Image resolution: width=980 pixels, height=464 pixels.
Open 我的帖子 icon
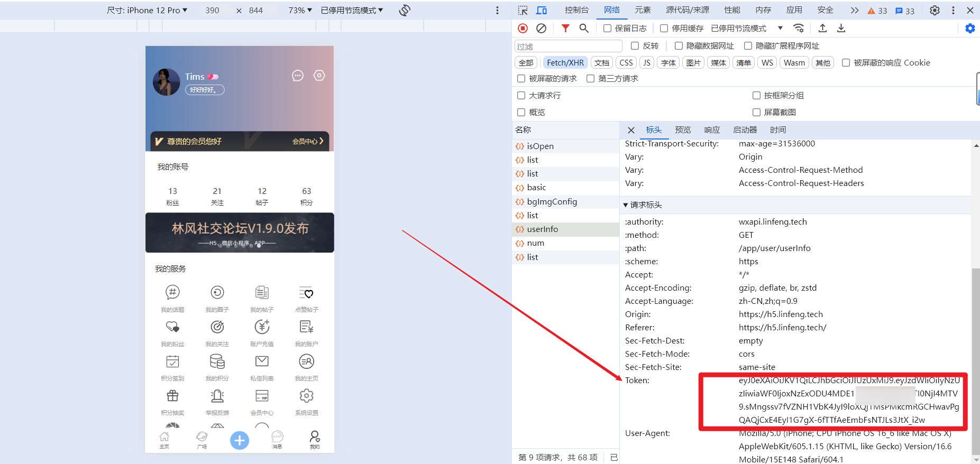pos(262,292)
